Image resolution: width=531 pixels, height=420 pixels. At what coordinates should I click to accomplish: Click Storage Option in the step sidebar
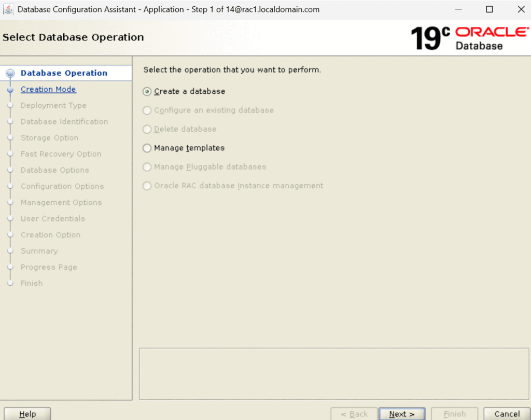tap(49, 138)
